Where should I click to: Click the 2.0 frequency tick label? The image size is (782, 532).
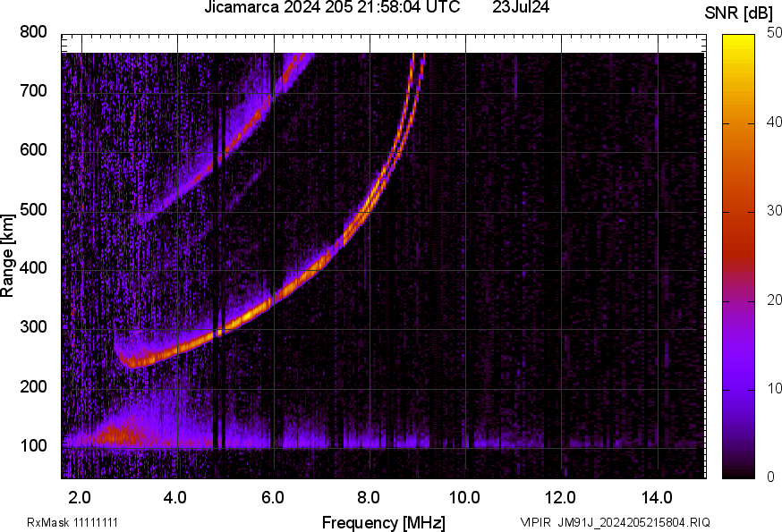click(80, 497)
